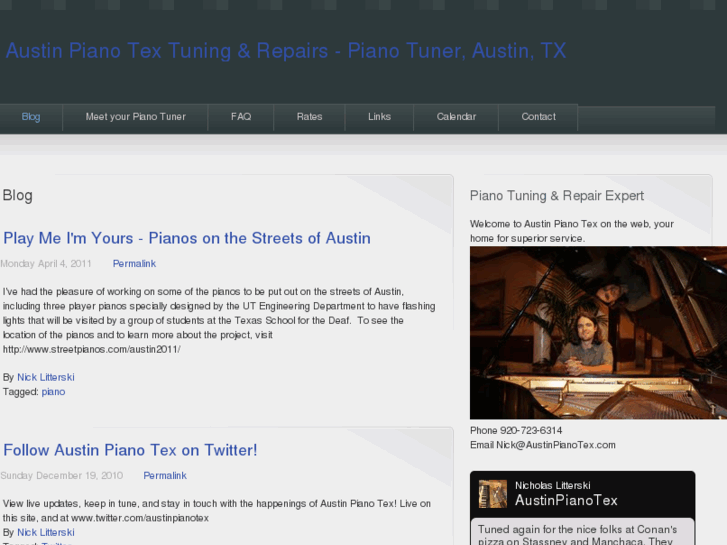Select the Blog navigation tab
The height and width of the screenshot is (545, 727).
pos(31,117)
